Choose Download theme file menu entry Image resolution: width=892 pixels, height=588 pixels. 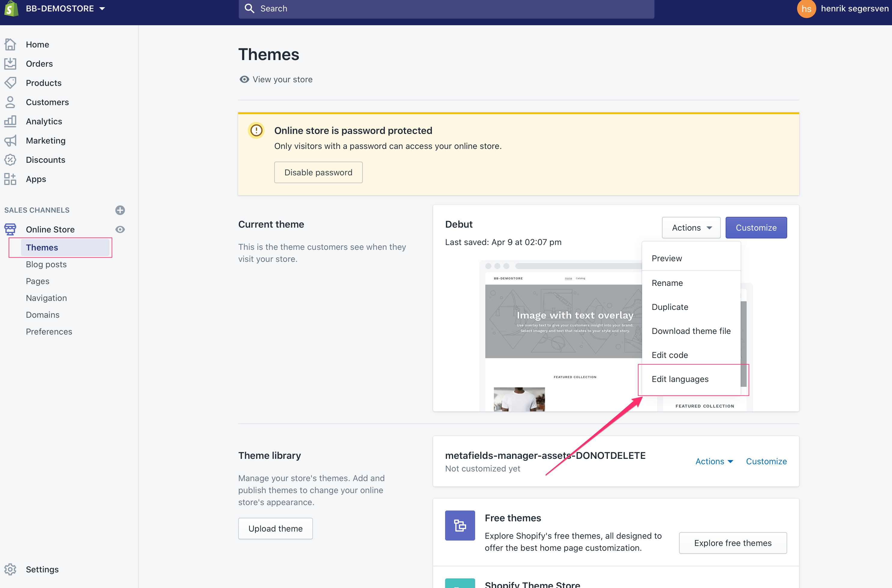pos(691,331)
